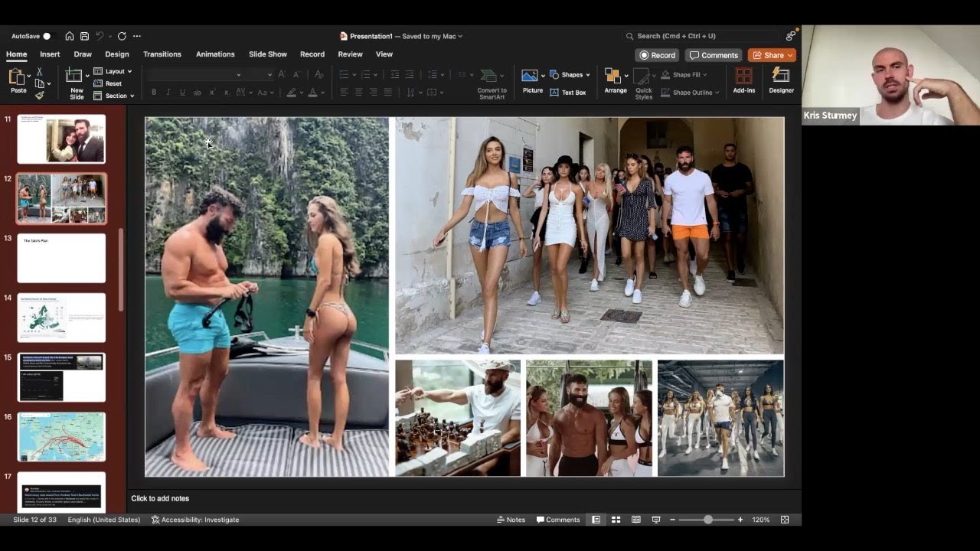Viewport: 980px width, 551px height.
Task: Open Add-ins
Action: (x=743, y=81)
